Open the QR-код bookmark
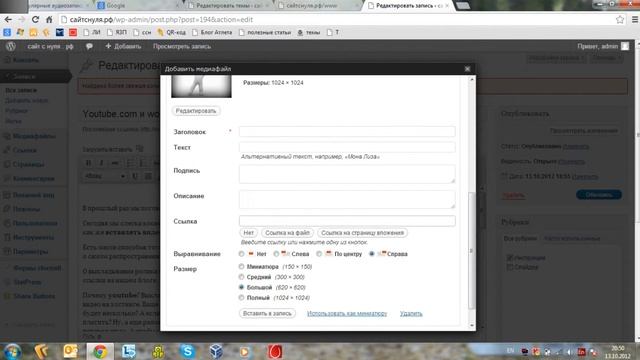Image resolution: width=640 pixels, height=360 pixels. pos(171,32)
